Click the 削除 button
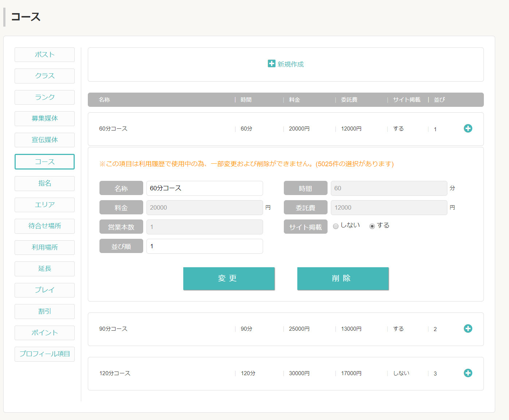Image resolution: width=509 pixels, height=420 pixels. click(x=343, y=279)
